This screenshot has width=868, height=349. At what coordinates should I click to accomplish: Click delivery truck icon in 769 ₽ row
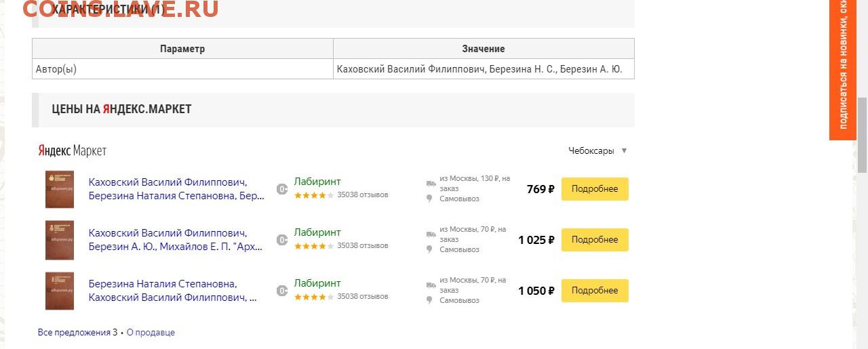[x=431, y=184]
